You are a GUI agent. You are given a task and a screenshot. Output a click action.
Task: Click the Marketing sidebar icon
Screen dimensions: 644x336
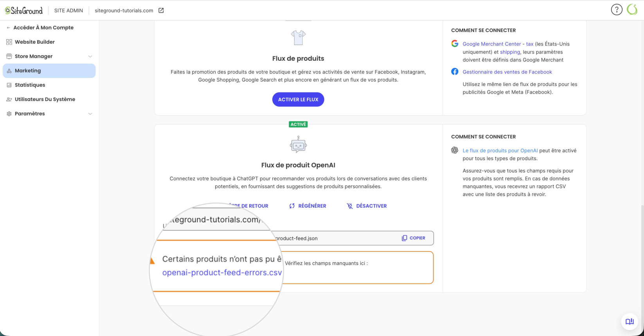coord(9,71)
